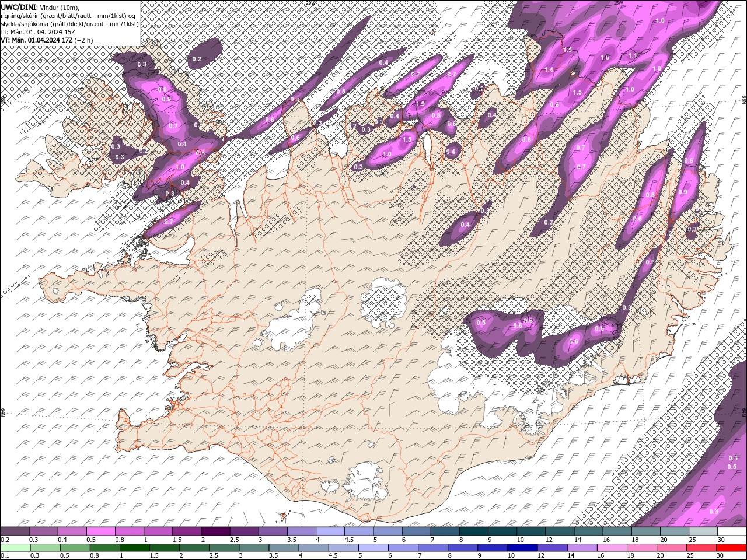The image size is (747, 560).
Task: Click the 0.4 swatch in the purple snow legend
Action: tap(72, 531)
